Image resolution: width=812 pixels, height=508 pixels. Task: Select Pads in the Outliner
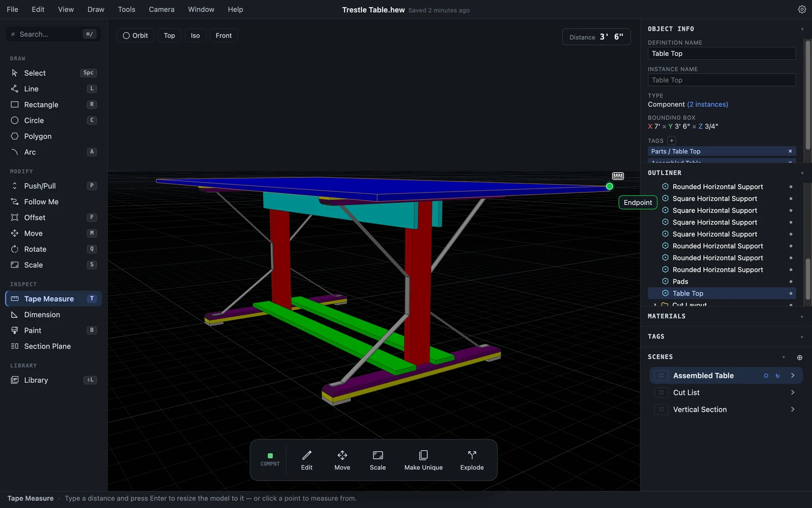(x=722, y=281)
